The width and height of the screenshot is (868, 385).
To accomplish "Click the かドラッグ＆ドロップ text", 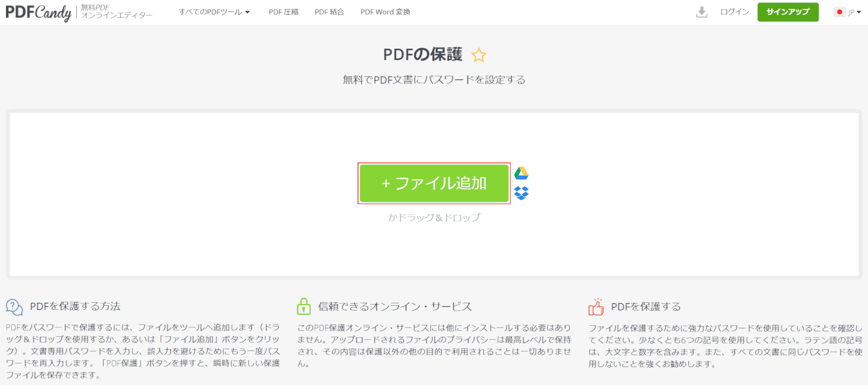I will [434, 218].
